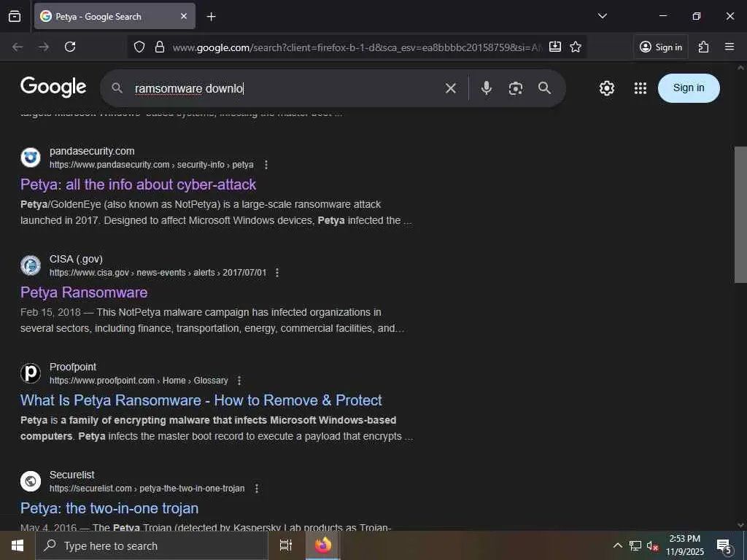This screenshot has height=560, width=747.
Task: Click the 'Proofpoint' site name text
Action: (73, 367)
